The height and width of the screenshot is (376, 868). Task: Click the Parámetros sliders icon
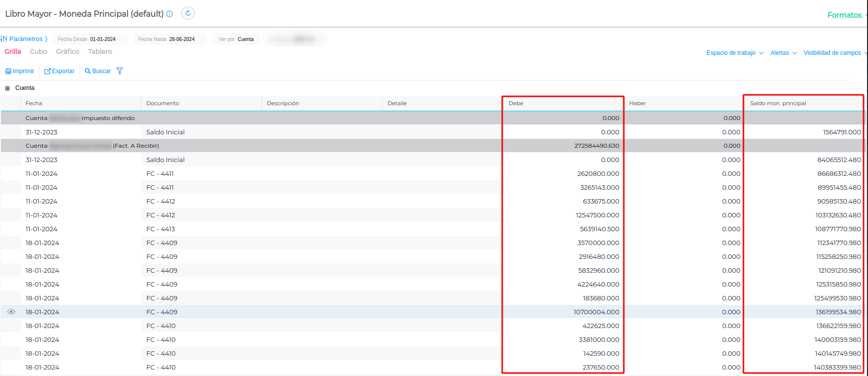tap(4, 39)
